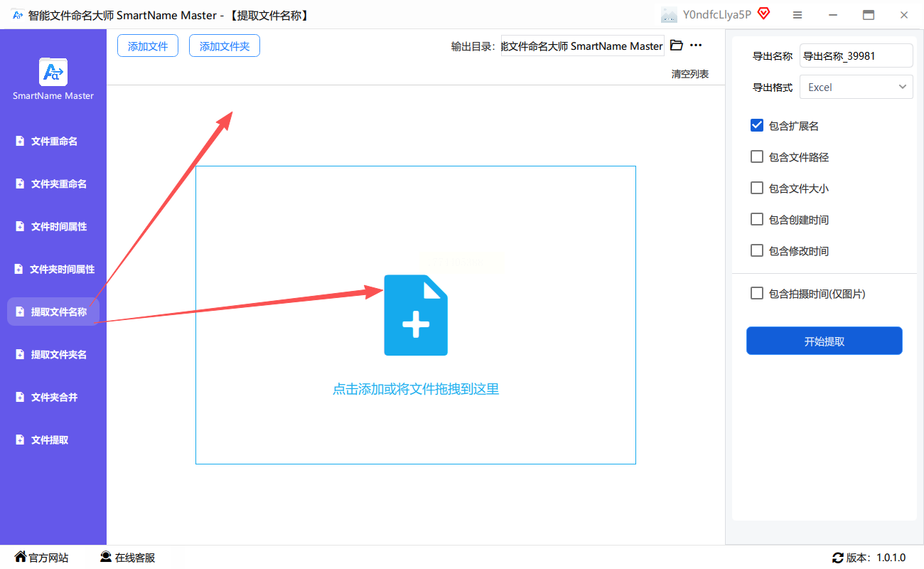Click the big blue add-file icon
The height and width of the screenshot is (569, 924).
point(416,315)
